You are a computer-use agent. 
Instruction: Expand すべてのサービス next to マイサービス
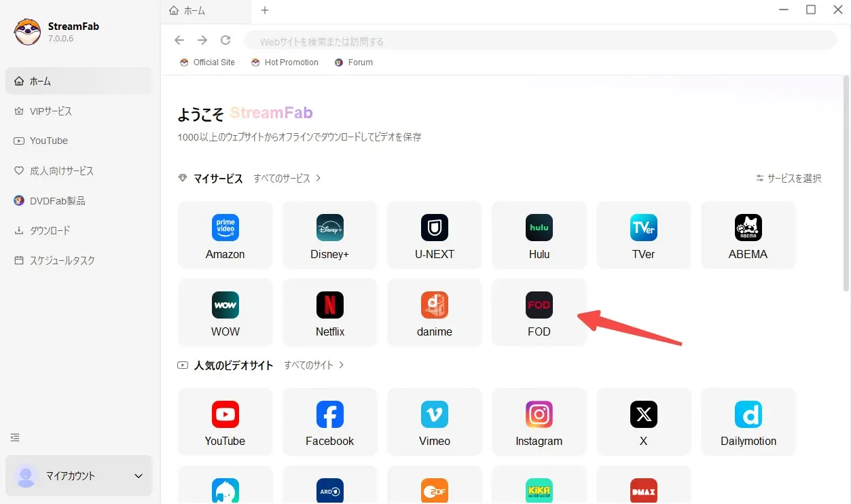pos(287,178)
